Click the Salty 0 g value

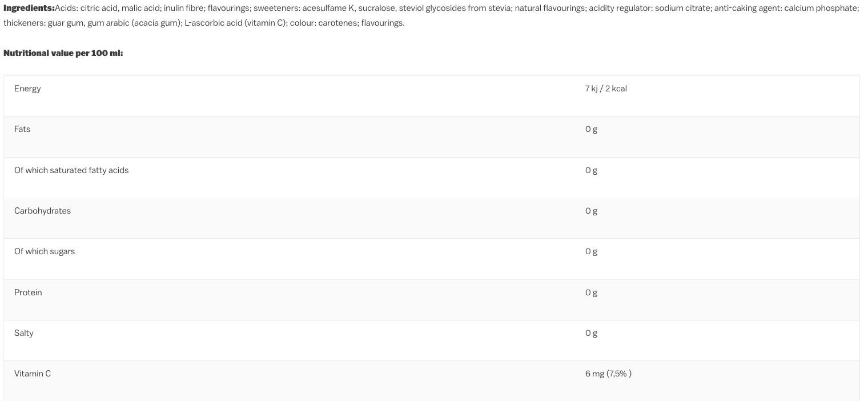(x=591, y=333)
